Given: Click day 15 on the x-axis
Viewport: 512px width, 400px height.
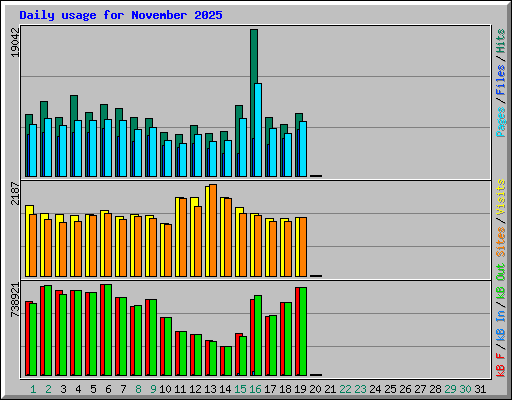Looking at the screenshot, I should (x=240, y=389).
